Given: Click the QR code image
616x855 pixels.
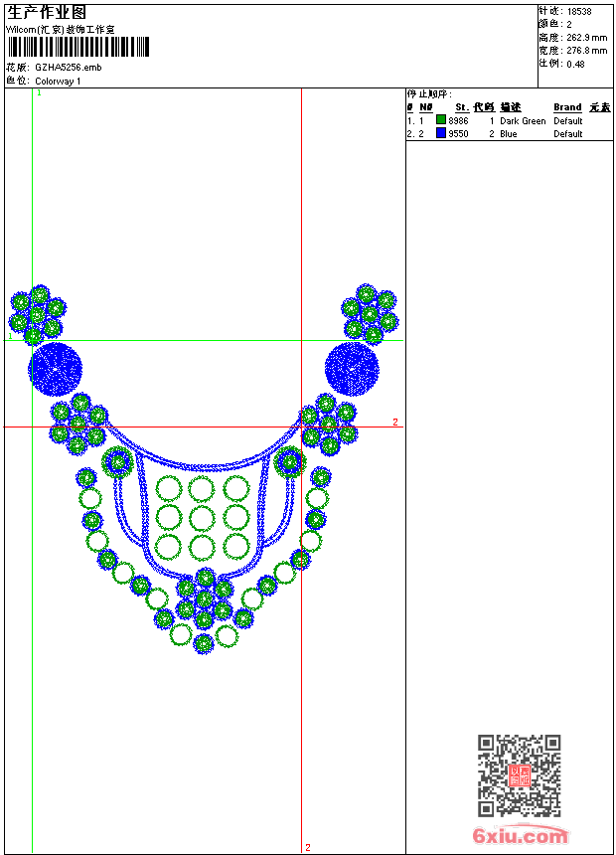Looking at the screenshot, I should click(519, 774).
